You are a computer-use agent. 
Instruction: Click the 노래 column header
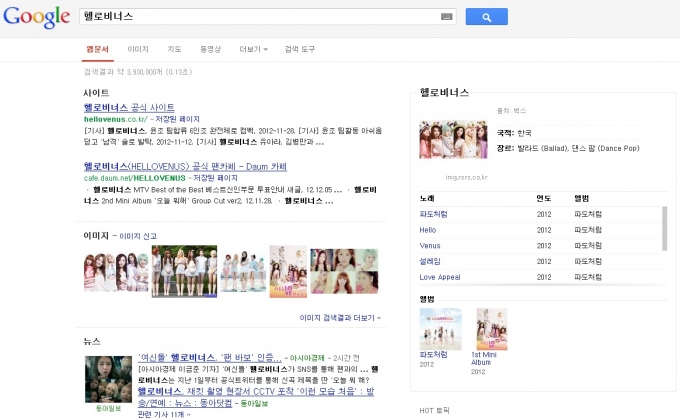click(x=427, y=198)
